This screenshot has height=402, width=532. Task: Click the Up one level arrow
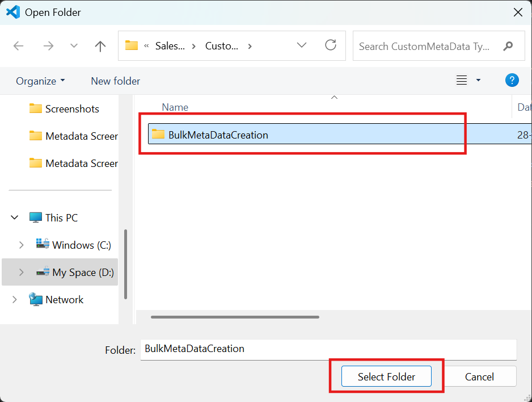coord(100,46)
